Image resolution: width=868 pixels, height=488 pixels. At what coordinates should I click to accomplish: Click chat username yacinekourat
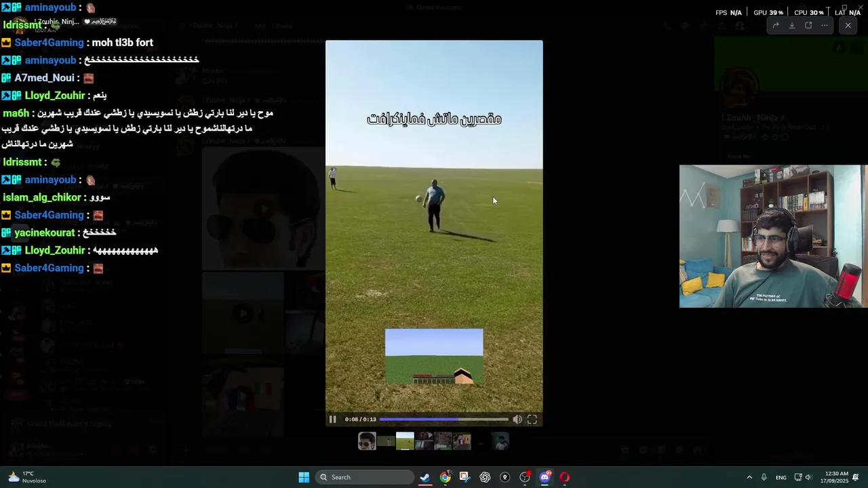[x=44, y=232]
